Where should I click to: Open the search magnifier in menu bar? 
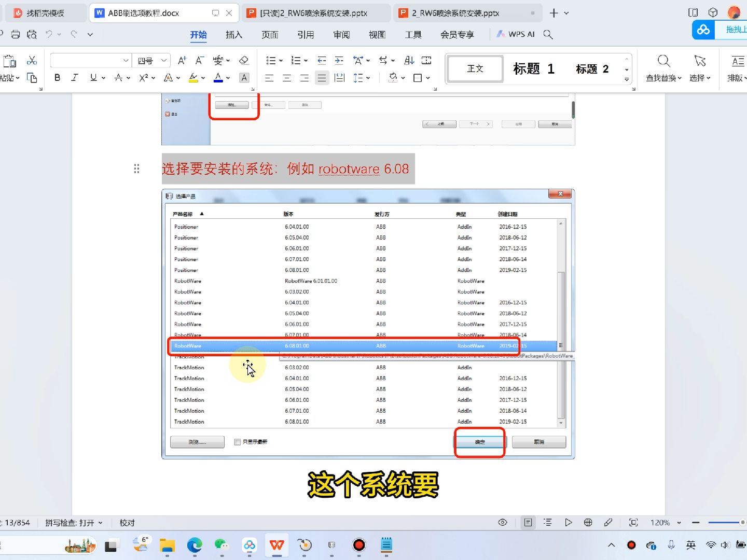[548, 35]
